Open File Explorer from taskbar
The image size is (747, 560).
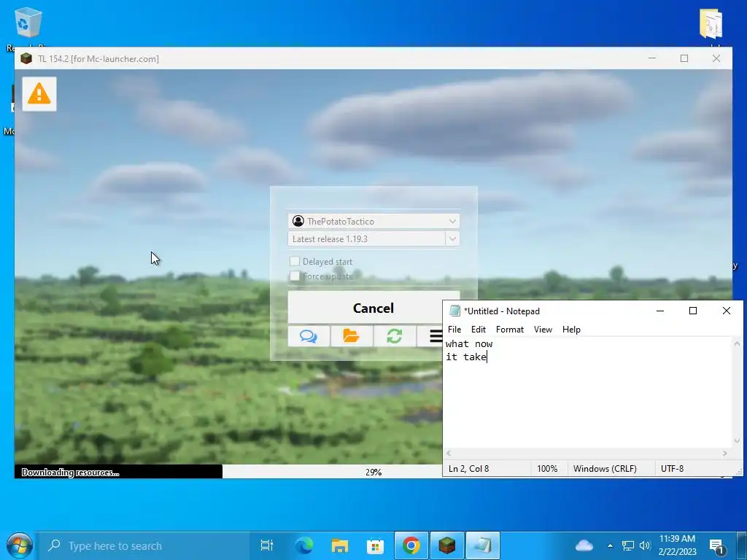[x=340, y=545]
